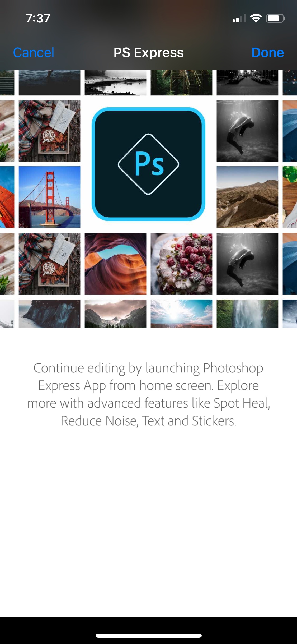Select the orange canyon cave photo thumbnail
Viewport: 297px width, 644px height.
(115, 264)
